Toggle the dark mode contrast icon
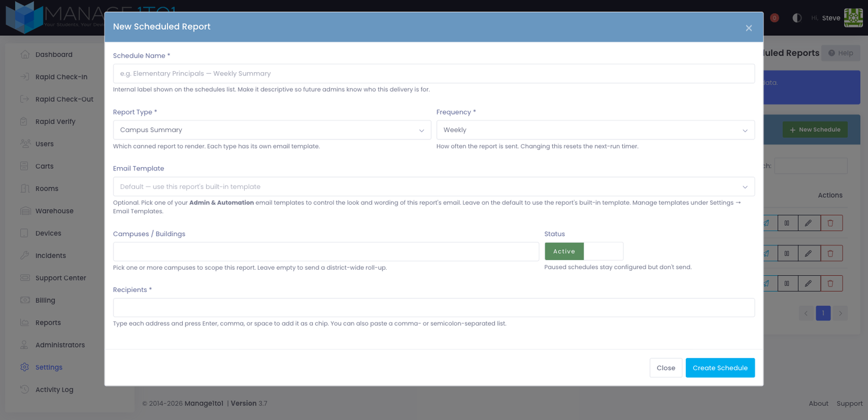 point(797,18)
